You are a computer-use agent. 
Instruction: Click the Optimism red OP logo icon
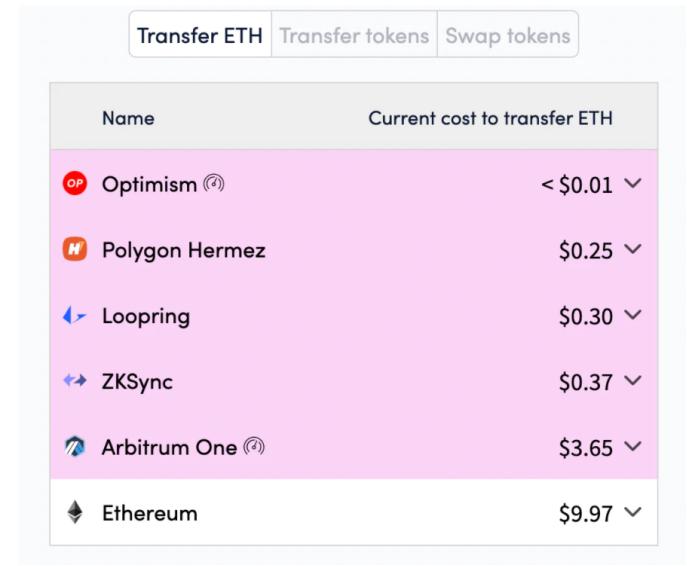[x=75, y=185]
